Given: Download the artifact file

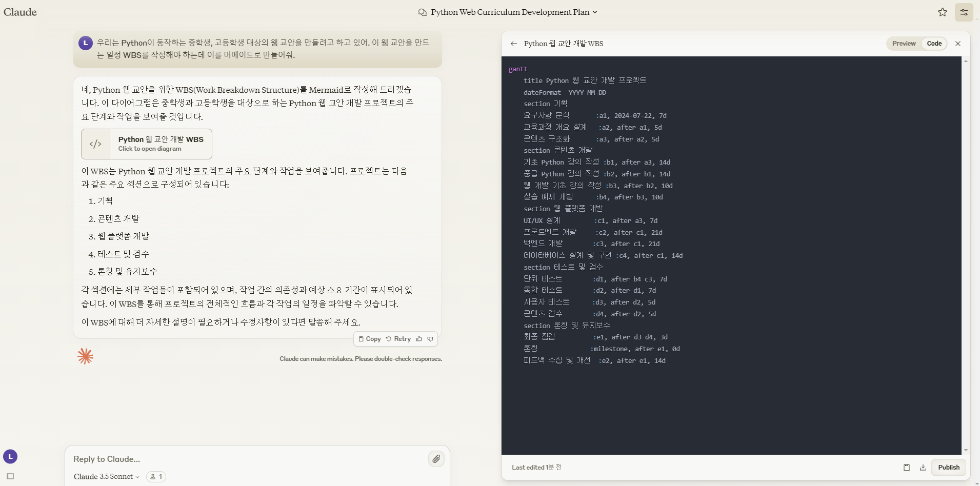Looking at the screenshot, I should (923, 467).
